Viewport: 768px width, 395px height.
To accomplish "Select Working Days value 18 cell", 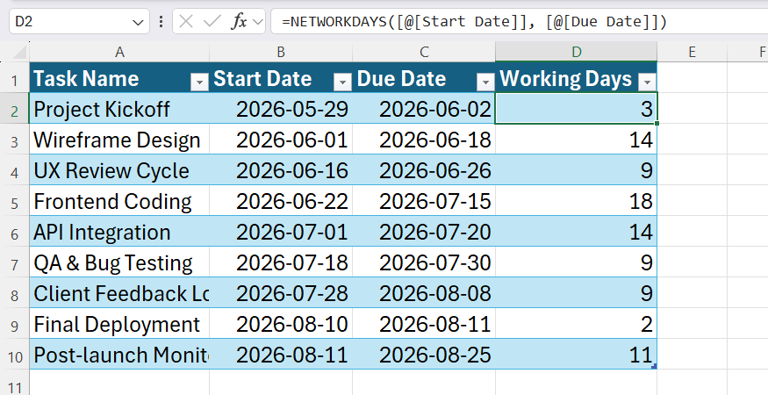I will 576,201.
